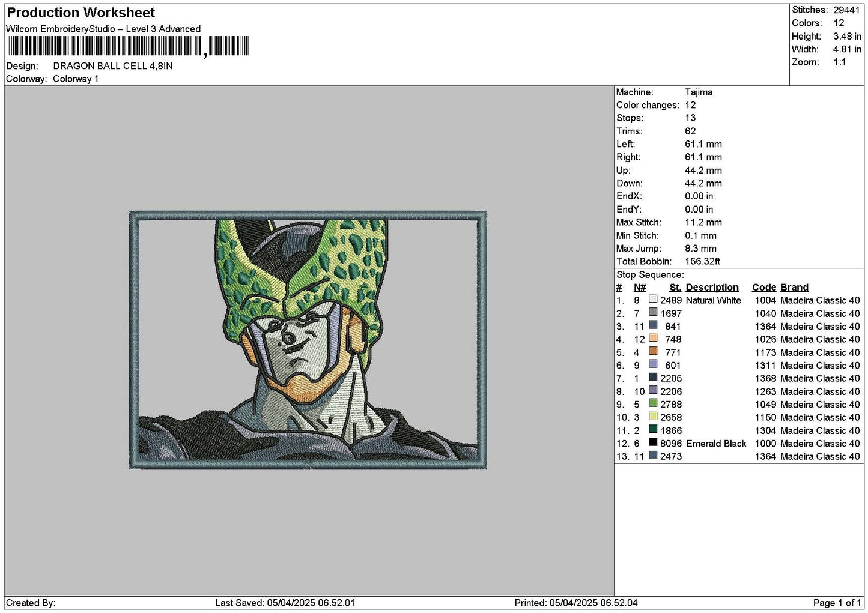Click the Natural White color swatch
Viewport: 868px width, 613px height.
pos(653,299)
